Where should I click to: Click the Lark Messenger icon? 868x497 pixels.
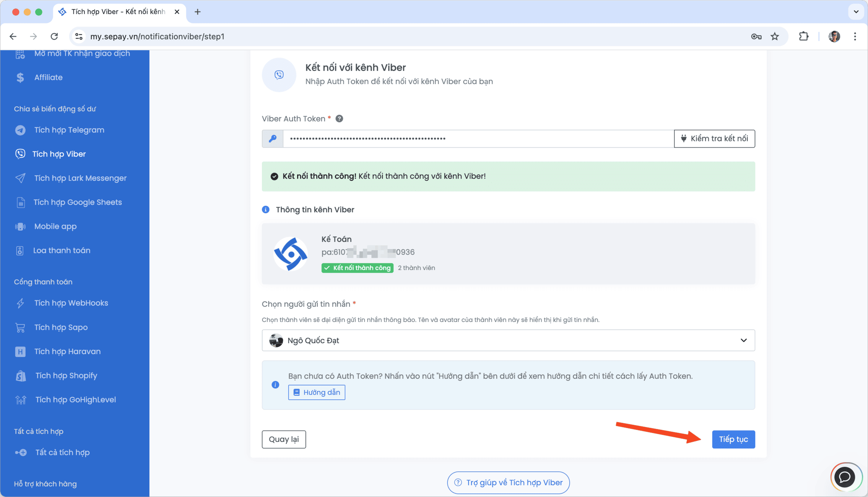coord(20,178)
